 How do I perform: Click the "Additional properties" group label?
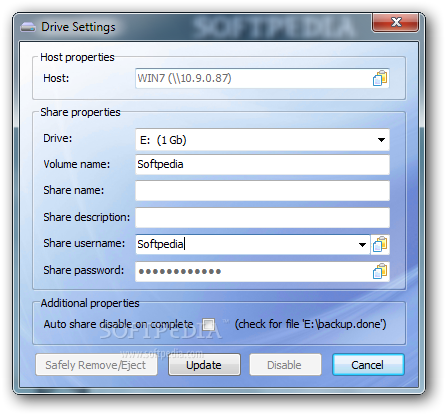pos(90,303)
